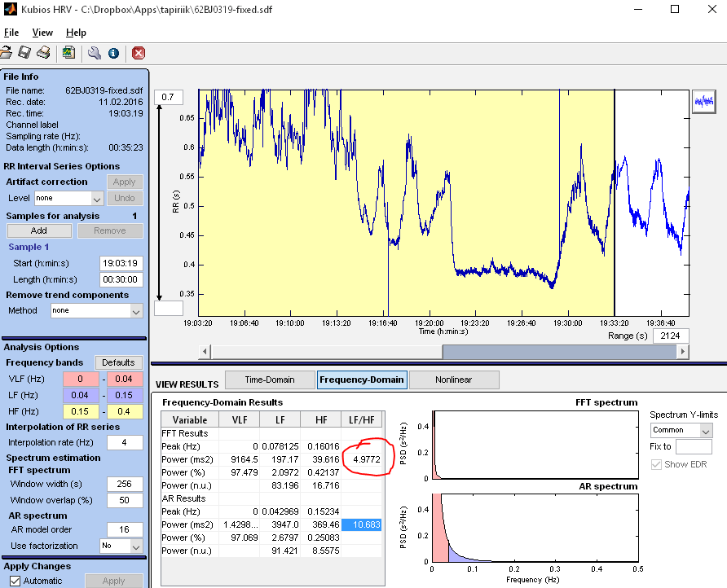Viewport: 727px width, 588px height.
Task: Click the blue info icon
Action: (x=113, y=53)
